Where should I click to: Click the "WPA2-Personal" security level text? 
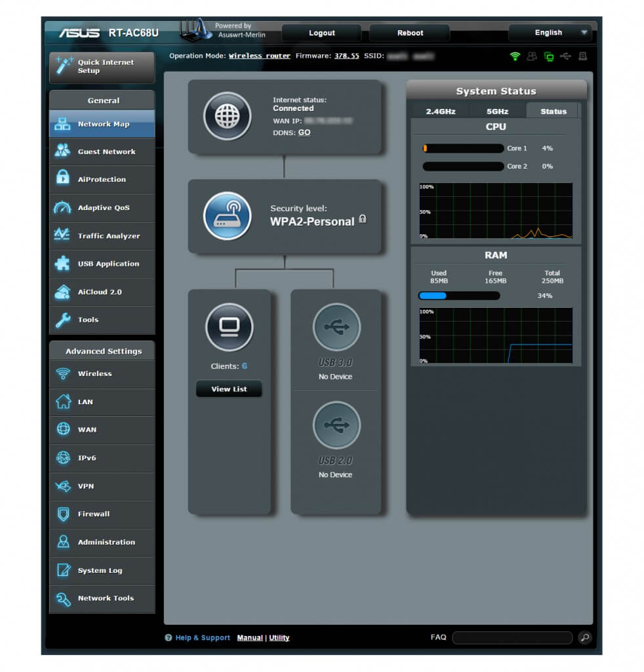coord(312,222)
